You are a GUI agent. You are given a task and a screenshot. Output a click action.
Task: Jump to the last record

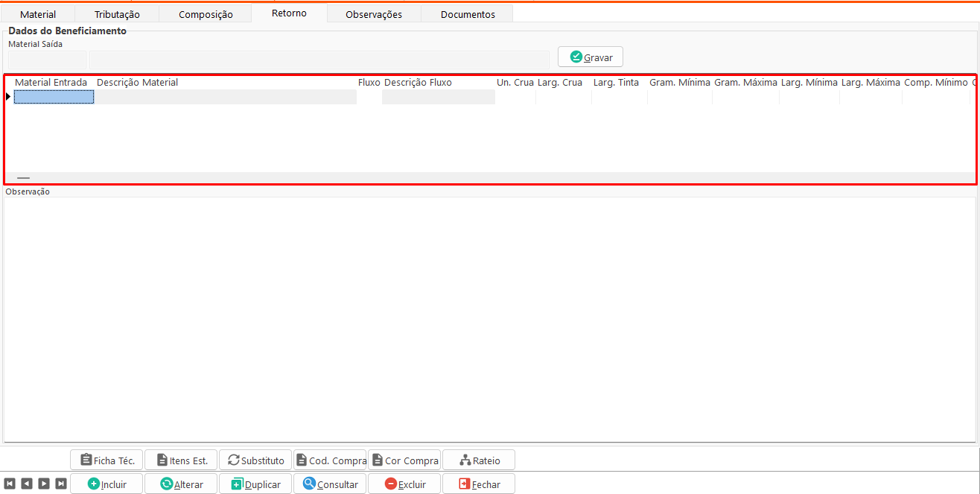[61, 484]
